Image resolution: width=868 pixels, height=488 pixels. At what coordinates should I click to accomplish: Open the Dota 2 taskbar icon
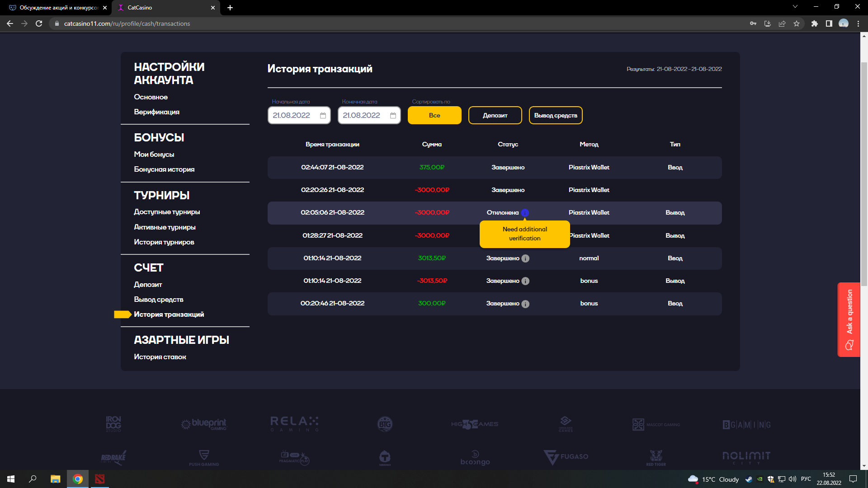[x=100, y=479]
